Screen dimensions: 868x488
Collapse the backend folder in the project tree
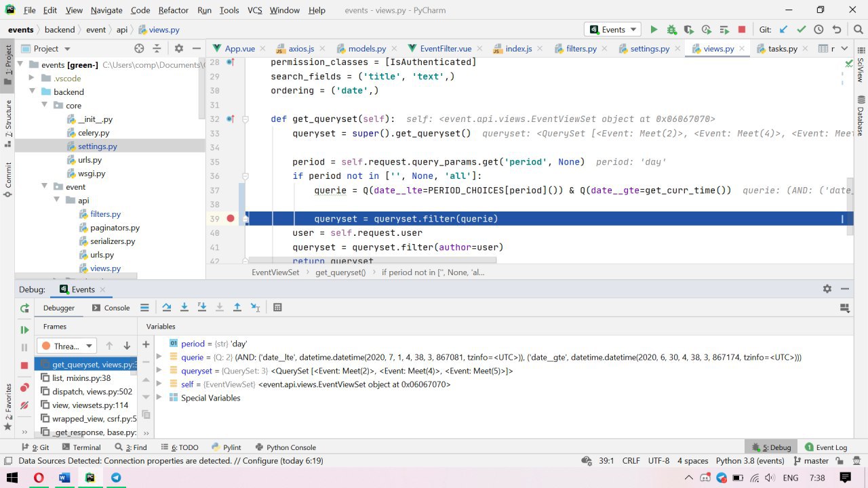31,92
